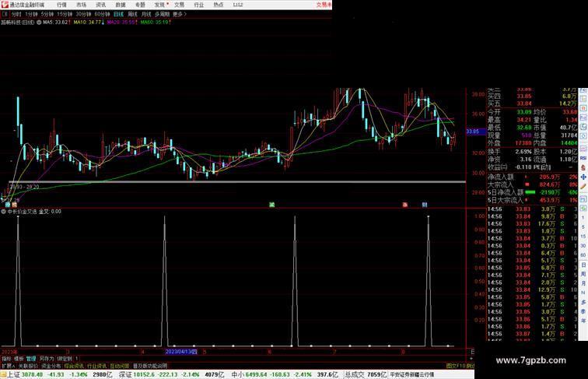
Task: Click the plus button at the timeline's right end
Action: (x=471, y=358)
